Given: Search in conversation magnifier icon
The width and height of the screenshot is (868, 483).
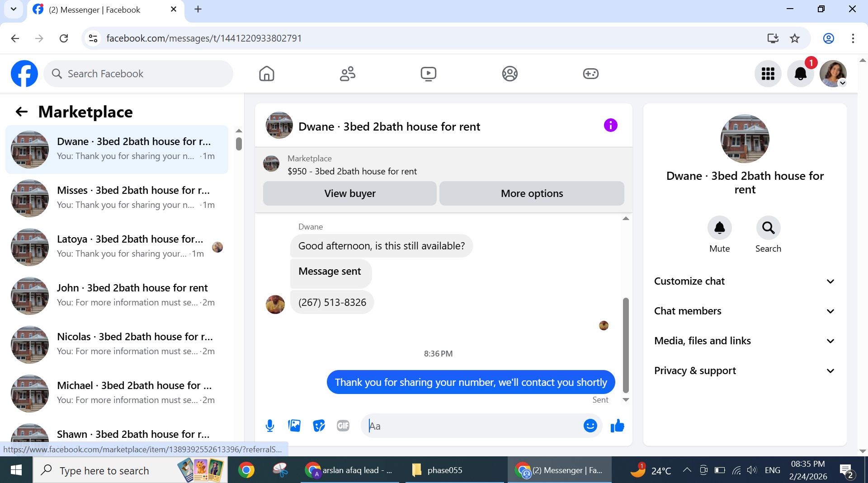Looking at the screenshot, I should (x=769, y=228).
